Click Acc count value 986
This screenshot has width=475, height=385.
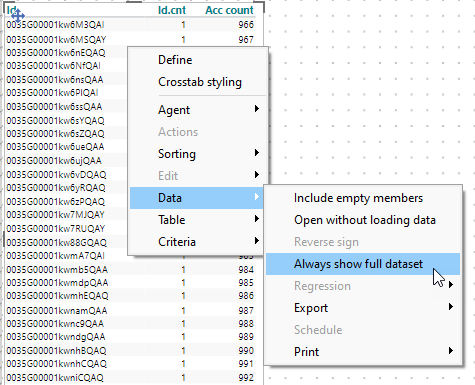pos(246,296)
